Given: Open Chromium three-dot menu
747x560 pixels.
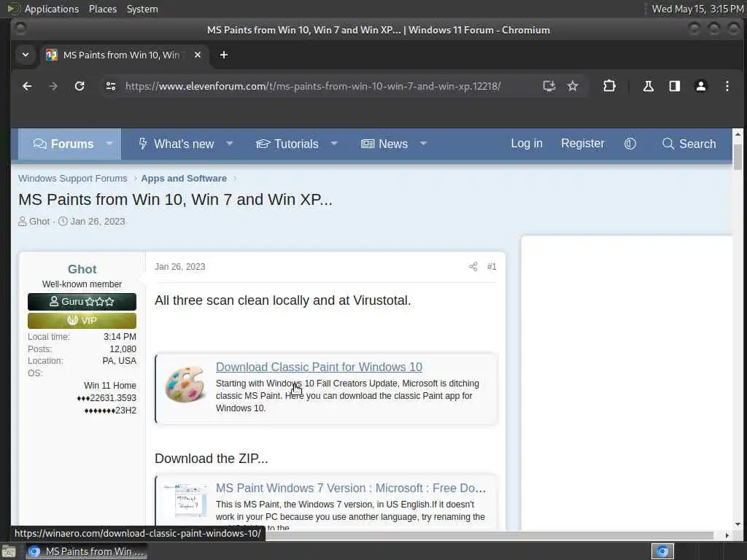Looking at the screenshot, I should coord(727,86).
